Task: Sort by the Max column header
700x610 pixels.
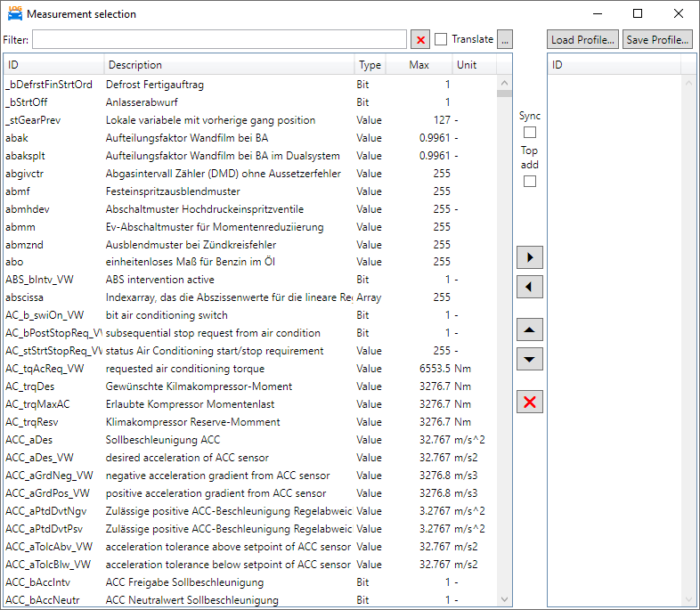Action: [419, 65]
